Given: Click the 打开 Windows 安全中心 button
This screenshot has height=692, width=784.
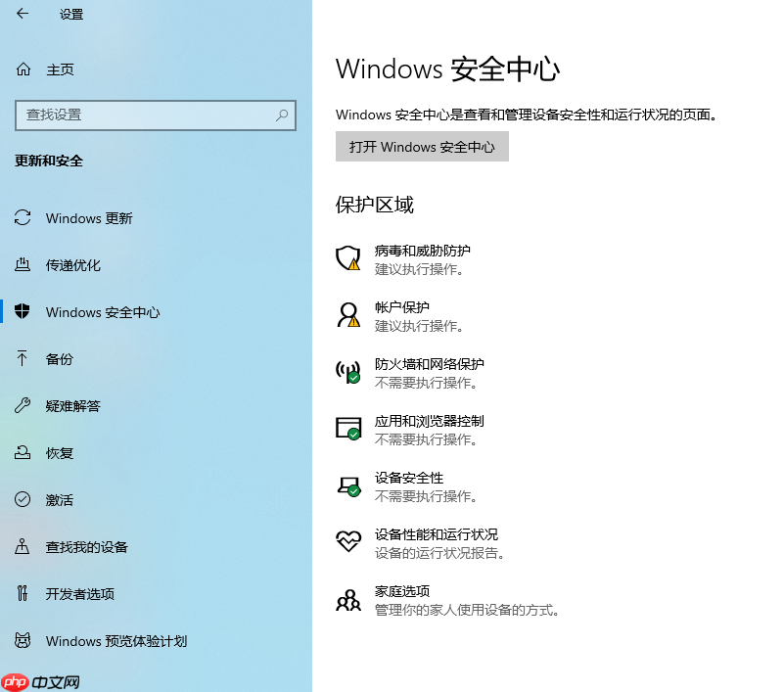Looking at the screenshot, I should [x=422, y=147].
